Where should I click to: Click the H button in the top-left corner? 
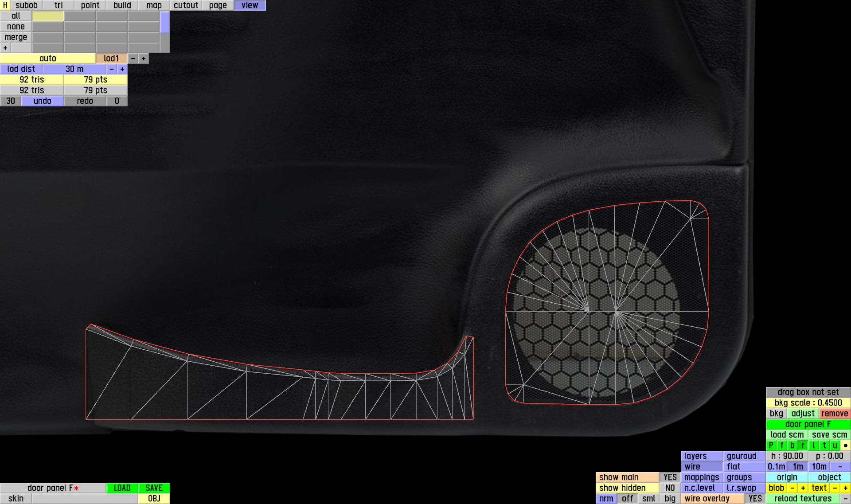coord(5,5)
